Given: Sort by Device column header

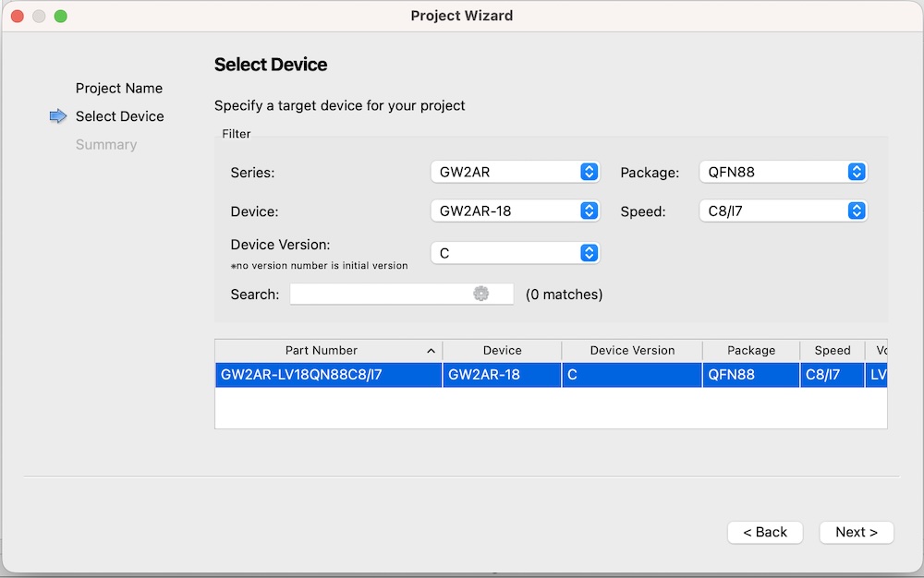Looking at the screenshot, I should (502, 351).
